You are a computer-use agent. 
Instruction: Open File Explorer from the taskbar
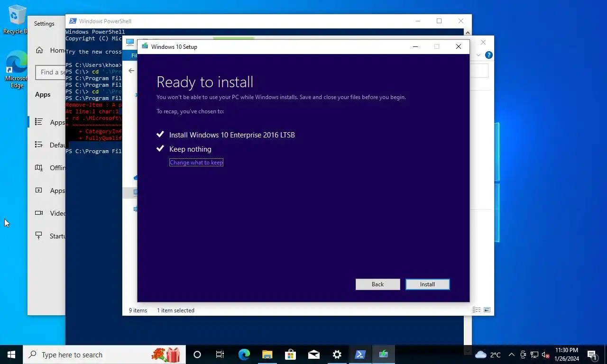coord(267,355)
